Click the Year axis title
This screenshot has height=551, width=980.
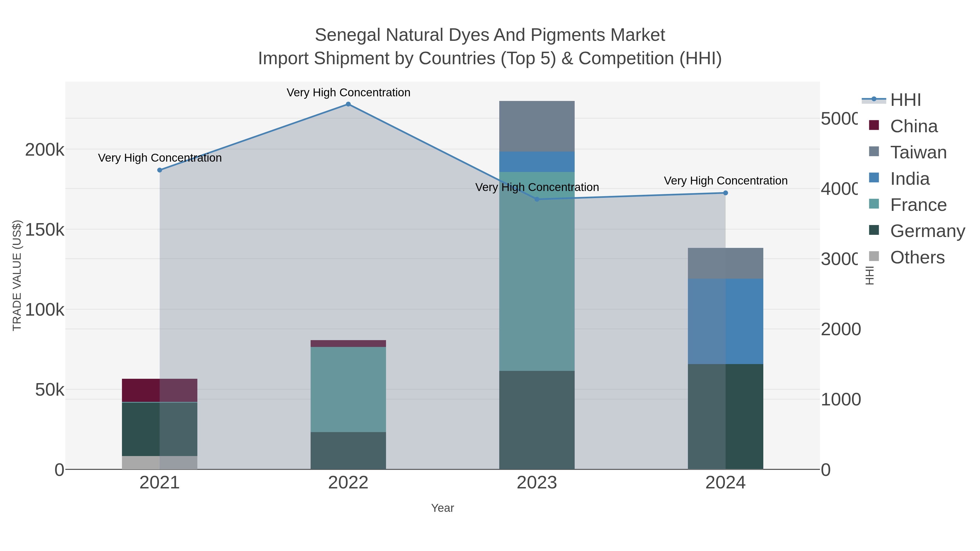tap(442, 508)
